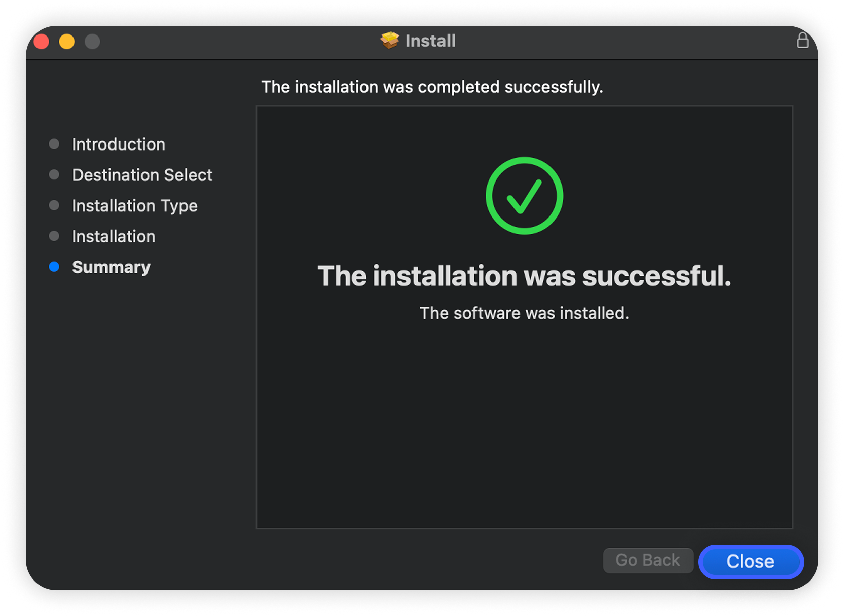
Task: Minimize the installer with the yellow button
Action: (67, 41)
